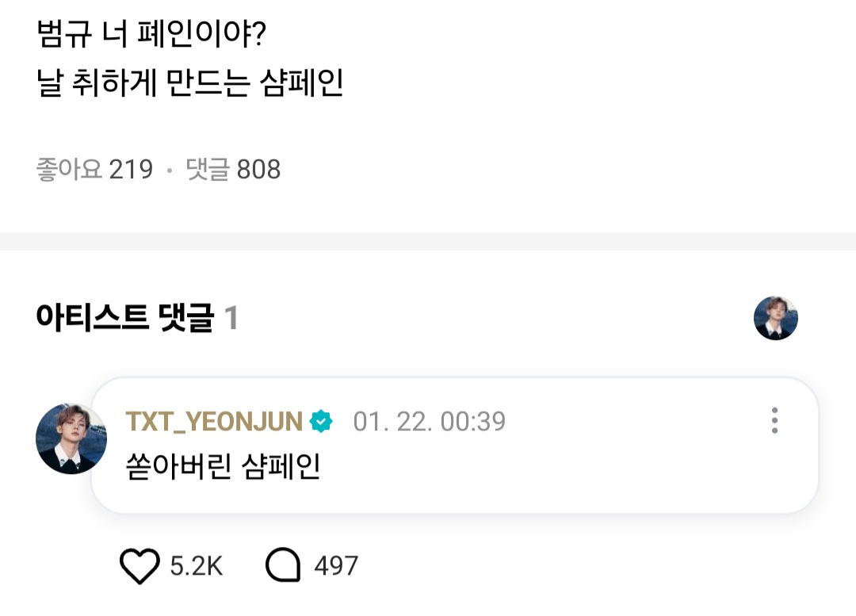The height and width of the screenshot is (616, 856).
Task: Open replies via the speech bubble icon
Action: point(283,567)
